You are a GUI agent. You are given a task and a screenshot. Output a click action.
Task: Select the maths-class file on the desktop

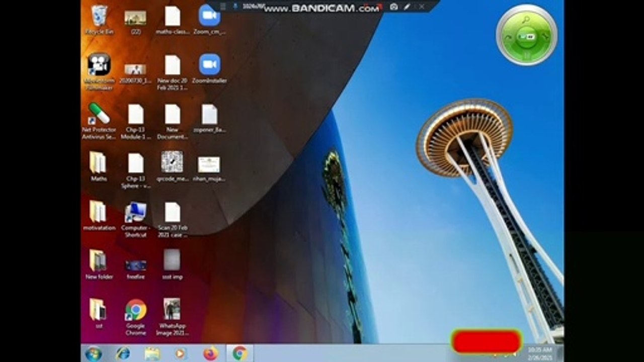click(x=173, y=20)
